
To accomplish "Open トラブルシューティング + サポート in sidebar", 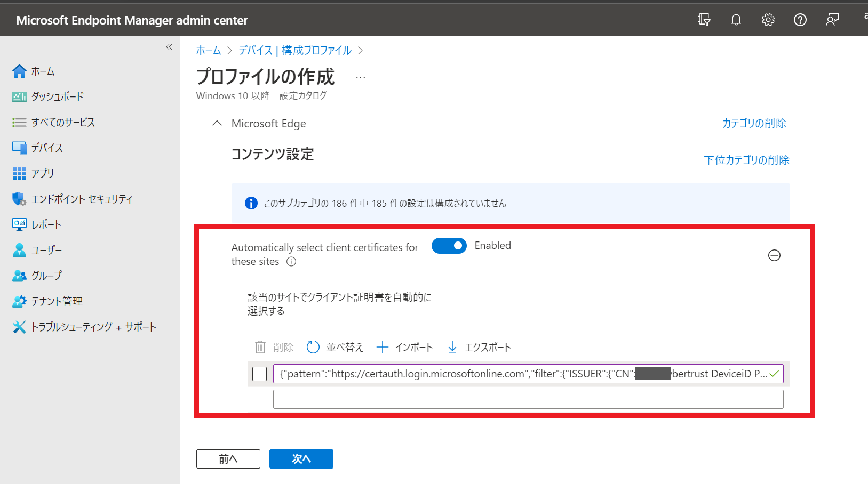I will pos(93,327).
